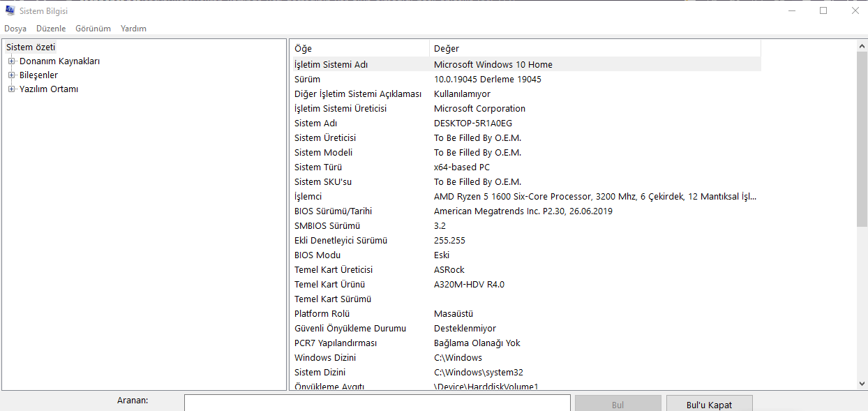The height and width of the screenshot is (411, 868).
Task: Open the Yardım menu
Action: tap(133, 29)
